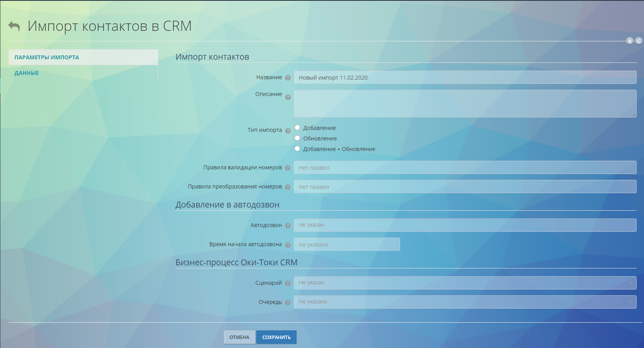This screenshot has height=348, width=644.
Task: Select the Добавление import type
Action: [297, 128]
